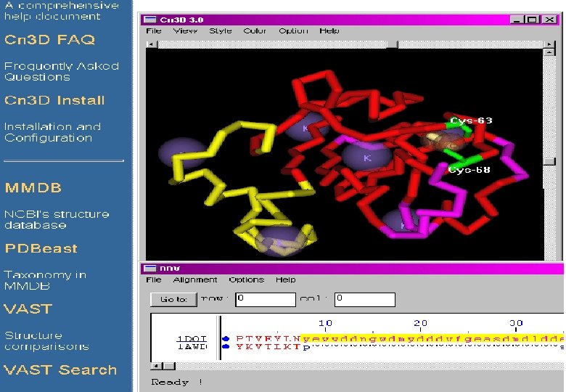Click the Cys-63 residue label
Image resolution: width=566 pixels, height=392 pixels.
tap(471, 121)
